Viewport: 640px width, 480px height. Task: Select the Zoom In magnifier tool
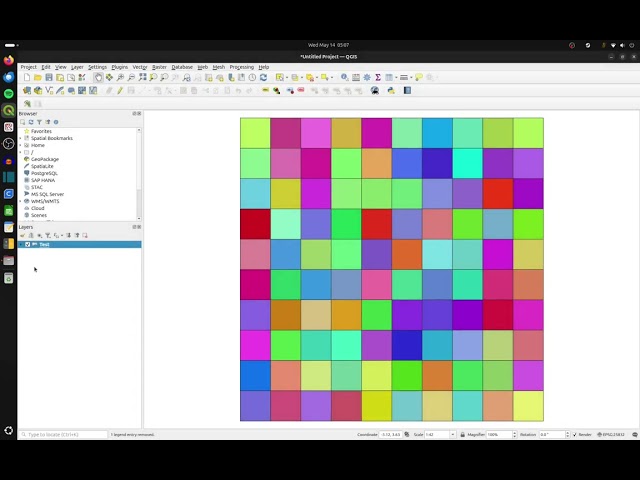point(120,77)
